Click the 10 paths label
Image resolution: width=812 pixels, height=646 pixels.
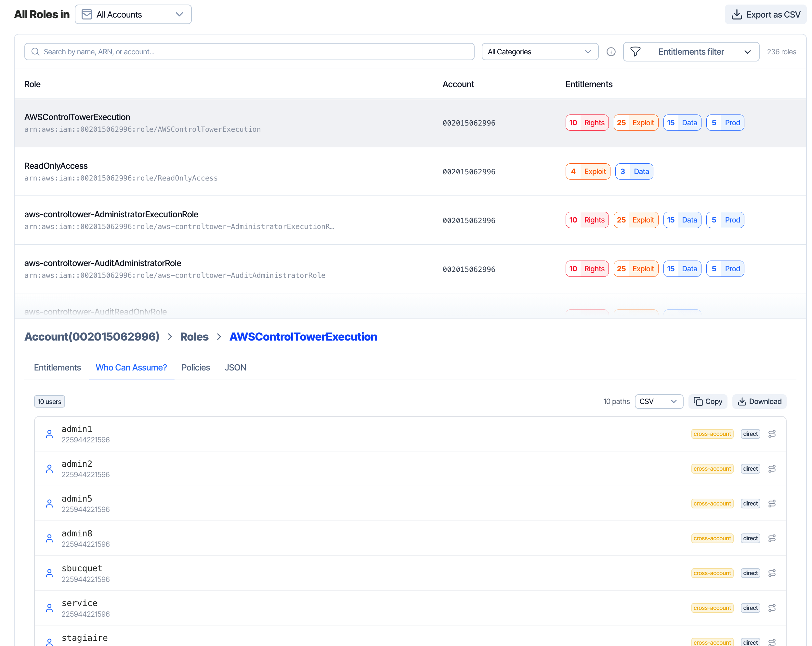(616, 401)
